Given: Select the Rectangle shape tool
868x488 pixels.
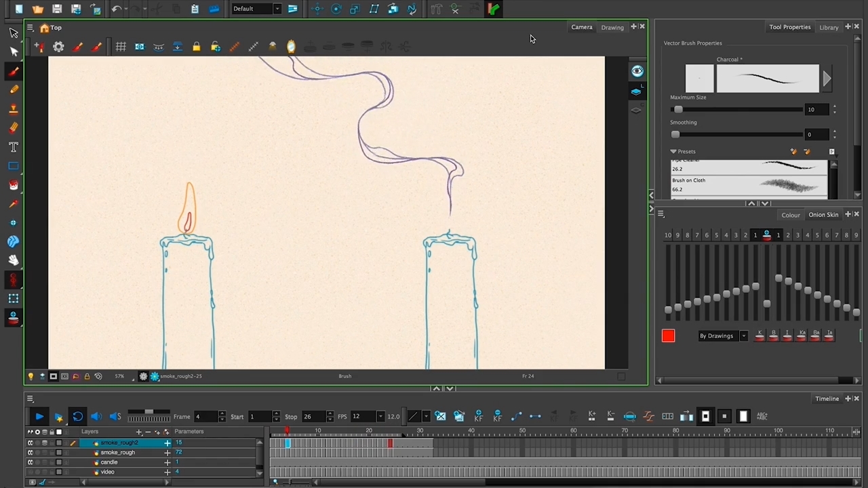Looking at the screenshot, I should tap(14, 166).
